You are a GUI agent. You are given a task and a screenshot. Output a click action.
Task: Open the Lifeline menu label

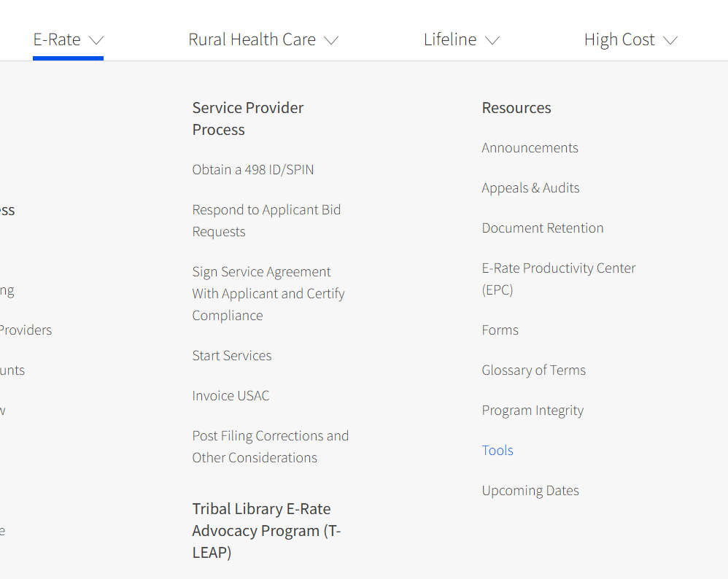(x=450, y=39)
